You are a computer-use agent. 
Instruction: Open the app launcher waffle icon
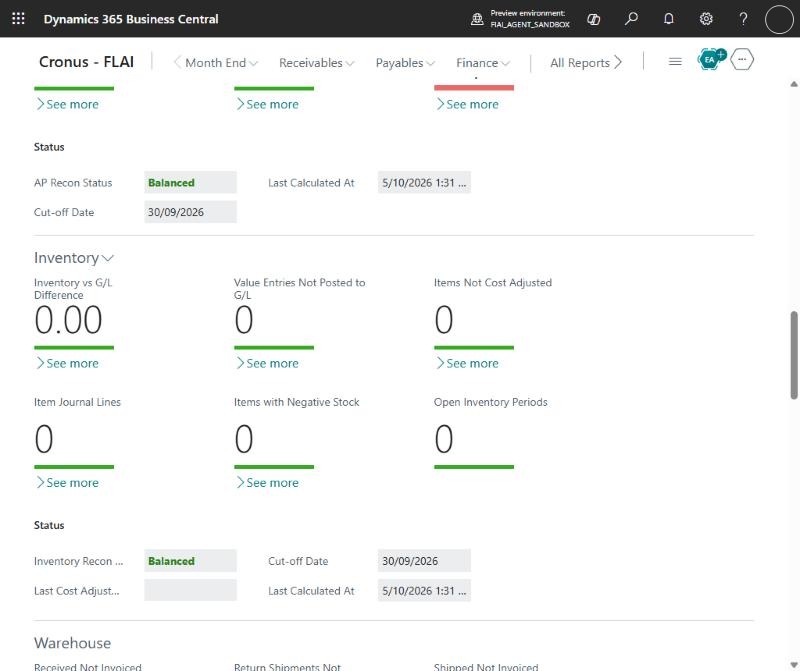point(18,19)
